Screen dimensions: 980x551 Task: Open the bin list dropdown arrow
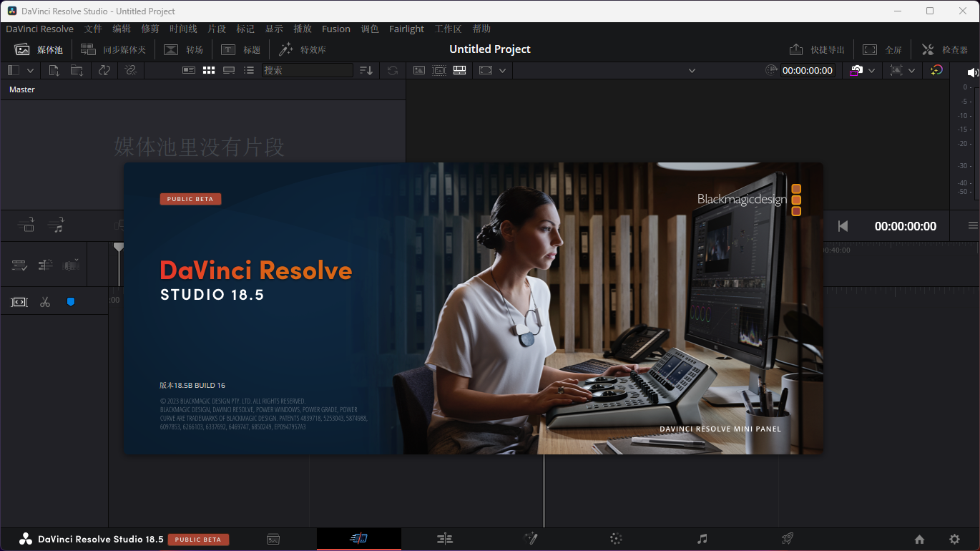click(30, 70)
